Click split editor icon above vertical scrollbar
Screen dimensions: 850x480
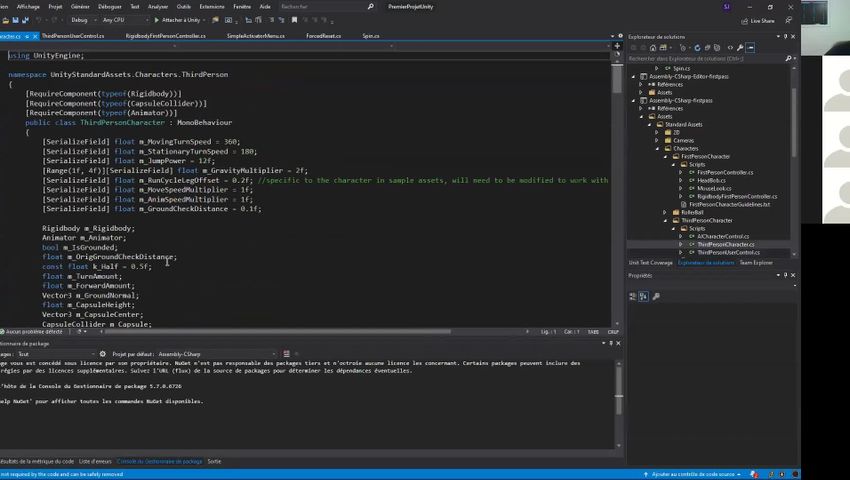coord(617,46)
